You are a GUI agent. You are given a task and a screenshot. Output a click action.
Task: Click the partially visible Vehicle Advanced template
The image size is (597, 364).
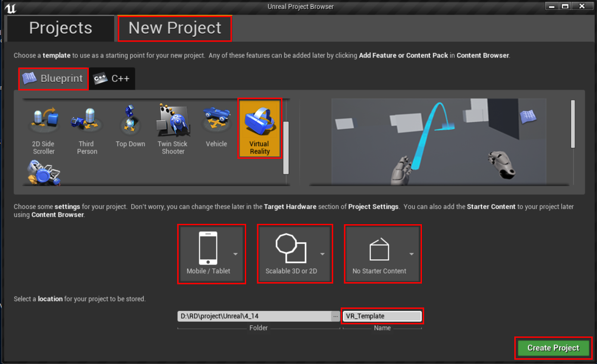pyautogui.click(x=44, y=172)
